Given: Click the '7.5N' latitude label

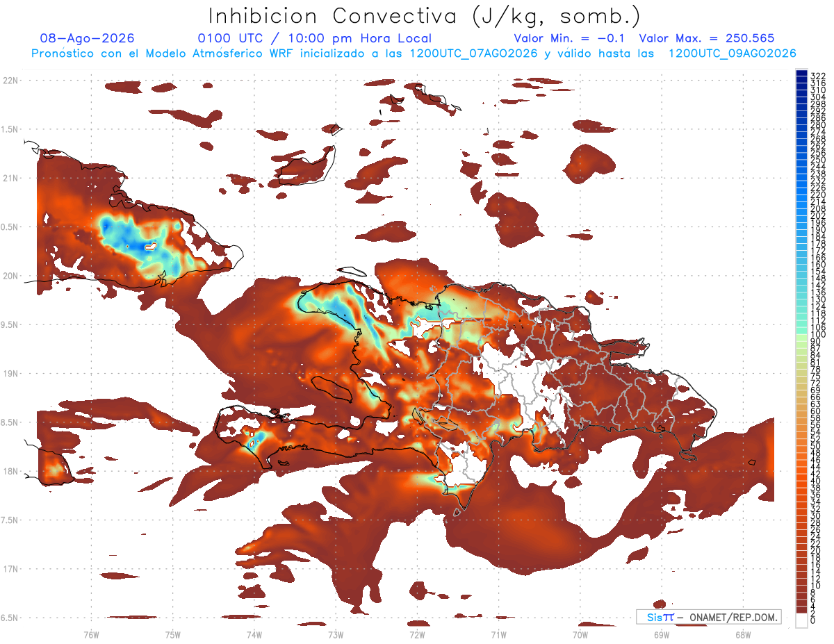Looking at the screenshot, I should coord(10,520).
